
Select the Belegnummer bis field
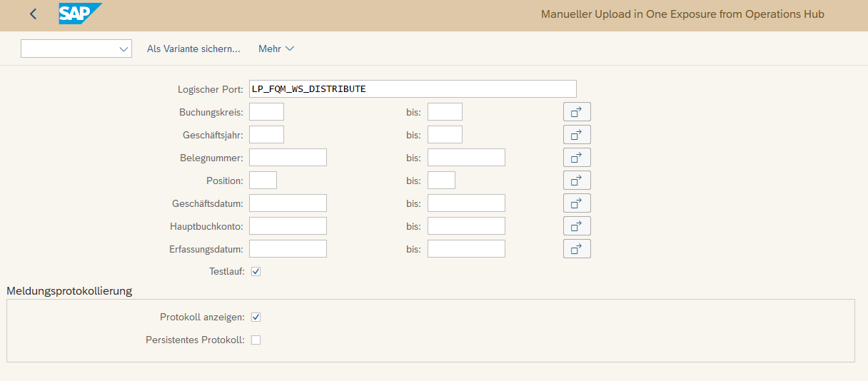click(466, 158)
